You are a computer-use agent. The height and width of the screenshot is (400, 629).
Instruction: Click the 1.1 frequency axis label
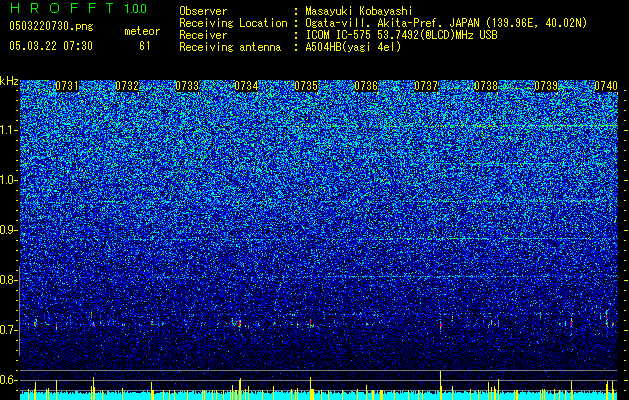coord(8,130)
